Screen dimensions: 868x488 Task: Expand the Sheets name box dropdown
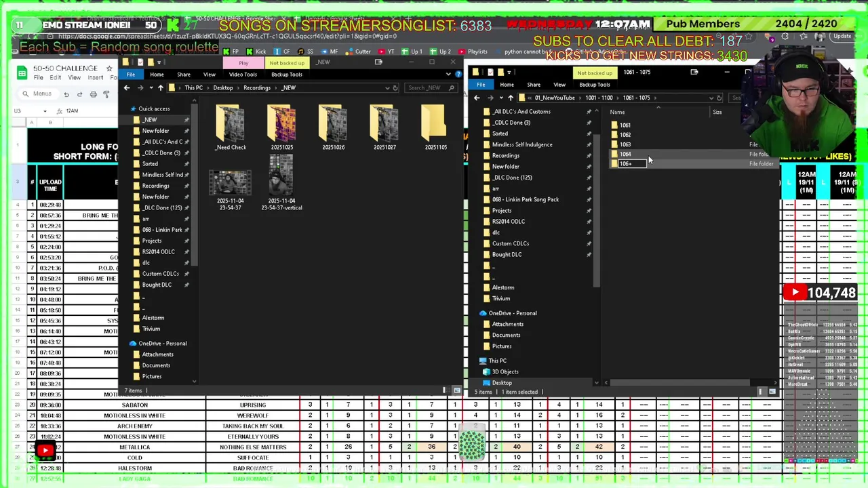point(45,111)
